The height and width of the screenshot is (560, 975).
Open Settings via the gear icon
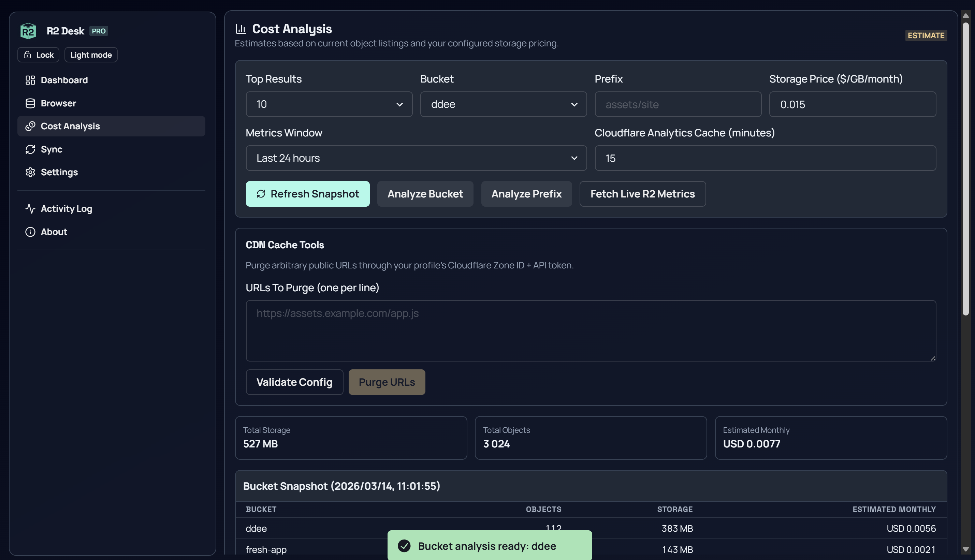point(30,172)
